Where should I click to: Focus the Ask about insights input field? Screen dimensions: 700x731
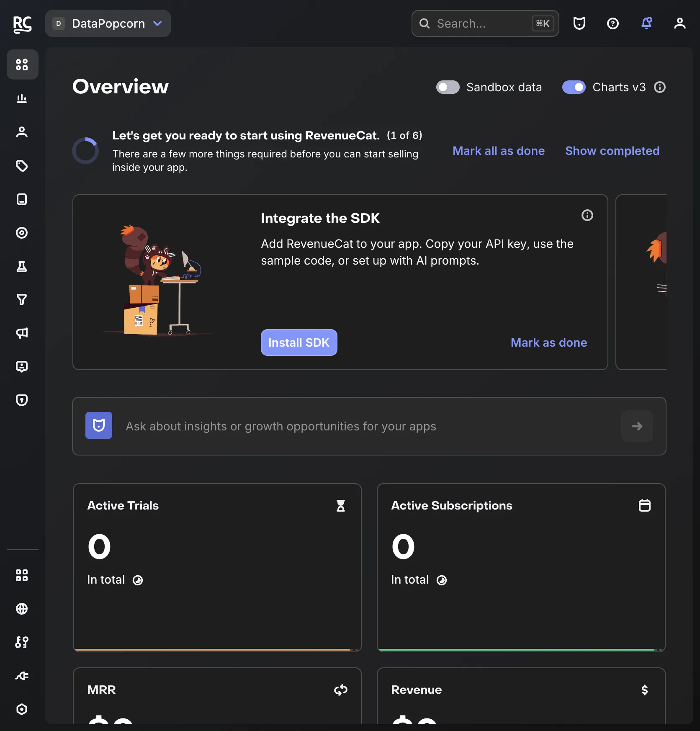point(368,426)
